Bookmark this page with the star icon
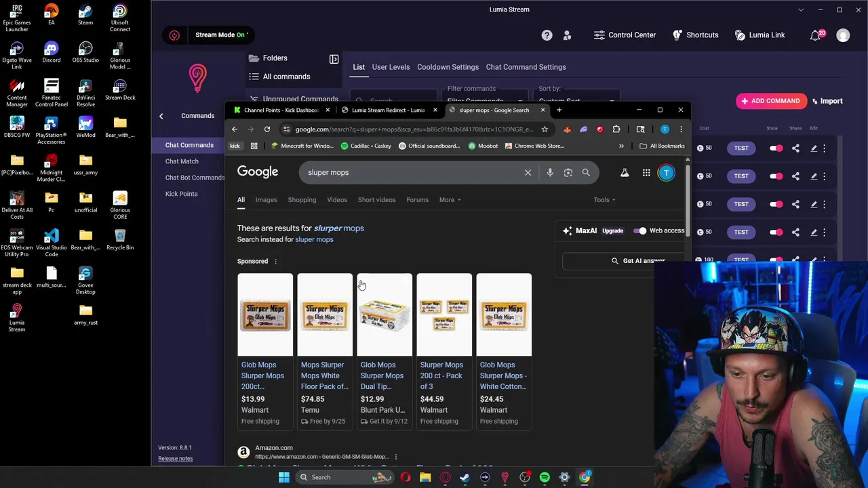 click(545, 129)
